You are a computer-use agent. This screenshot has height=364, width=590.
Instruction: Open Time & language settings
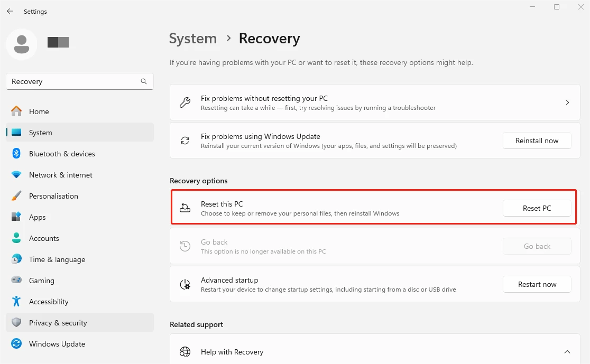tap(80, 259)
